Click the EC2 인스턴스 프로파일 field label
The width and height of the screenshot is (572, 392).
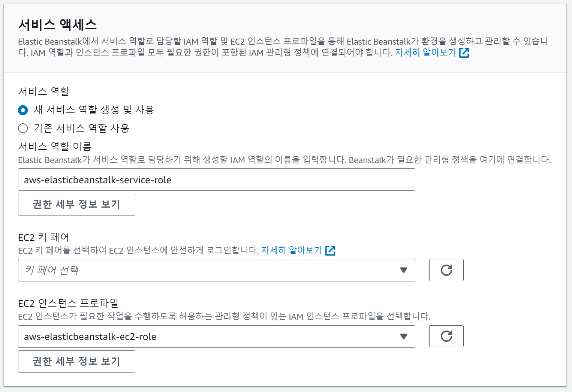tap(68, 303)
